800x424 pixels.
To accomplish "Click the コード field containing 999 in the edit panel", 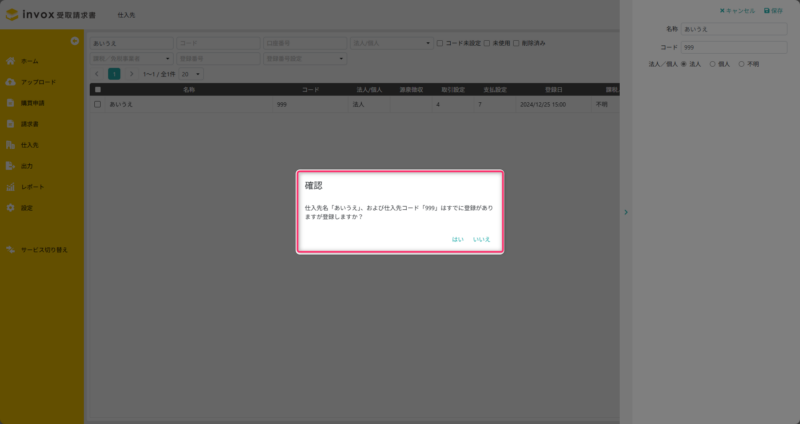I will (x=734, y=47).
